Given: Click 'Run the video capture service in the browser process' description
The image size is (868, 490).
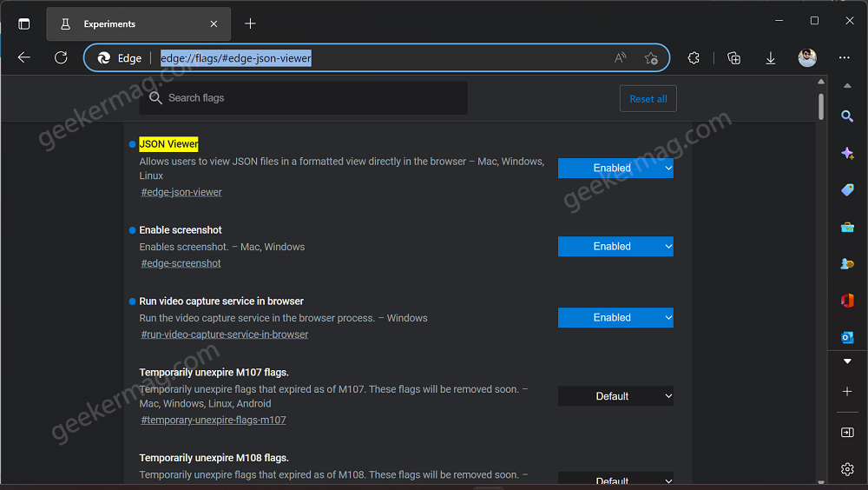Looking at the screenshot, I should (284, 318).
